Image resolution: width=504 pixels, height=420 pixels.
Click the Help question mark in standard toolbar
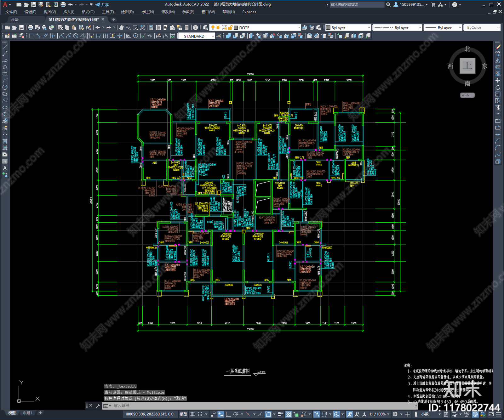coord(196,28)
